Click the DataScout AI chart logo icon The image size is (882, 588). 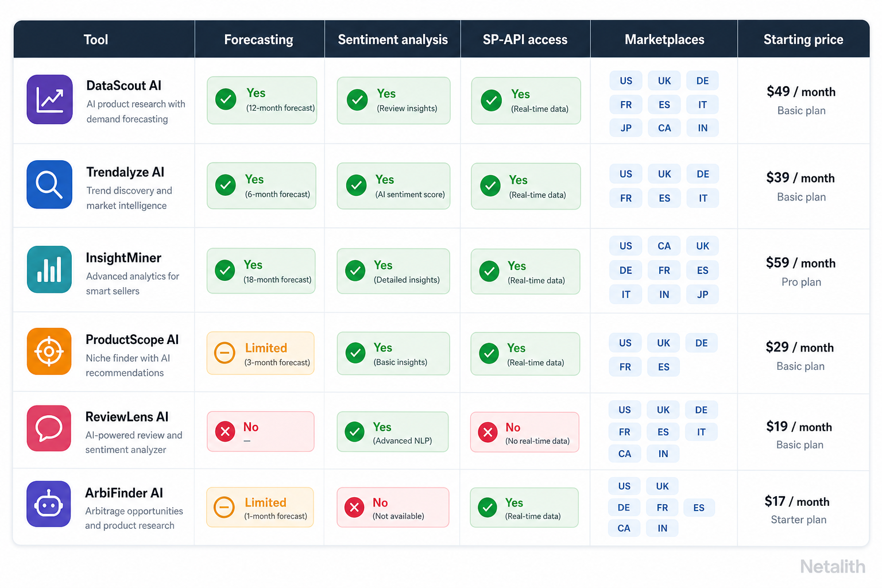(50, 99)
